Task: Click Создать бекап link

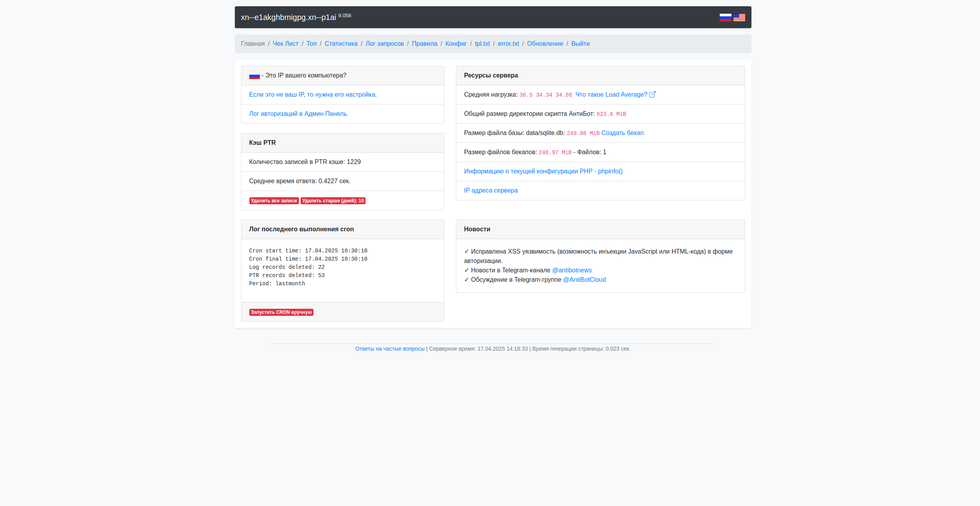Action: 622,133
